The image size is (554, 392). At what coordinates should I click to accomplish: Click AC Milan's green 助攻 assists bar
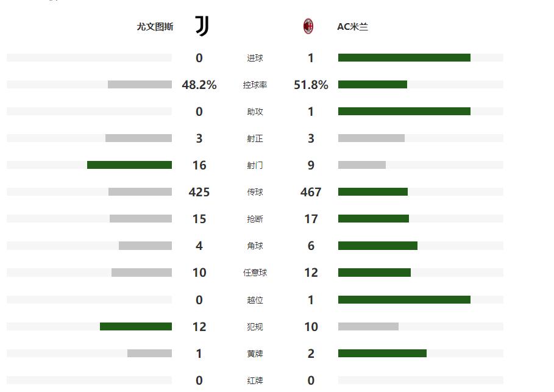click(404, 112)
